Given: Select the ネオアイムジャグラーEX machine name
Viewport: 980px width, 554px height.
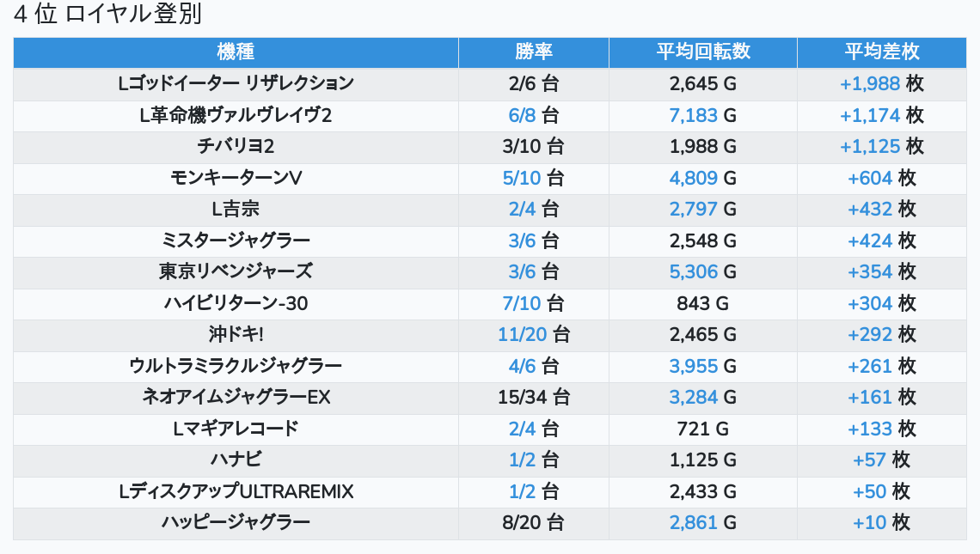Looking at the screenshot, I should (236, 397).
